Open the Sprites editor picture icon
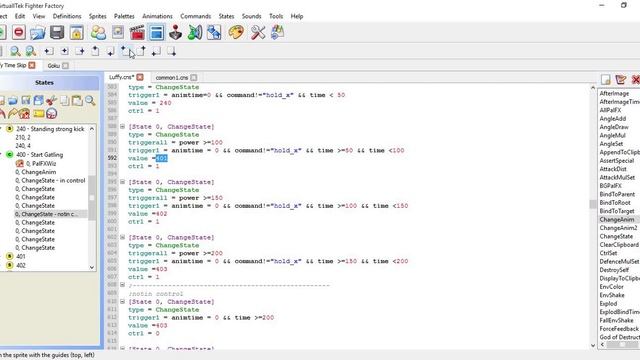The width and height of the screenshot is (640, 360). [x=118, y=33]
